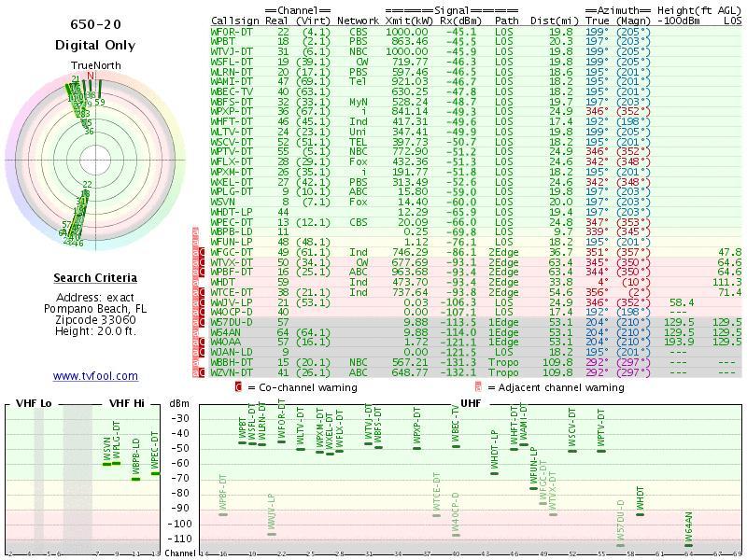Click the WSVN marker in VHF Hi chart
747x560 pixels.
tap(107, 464)
